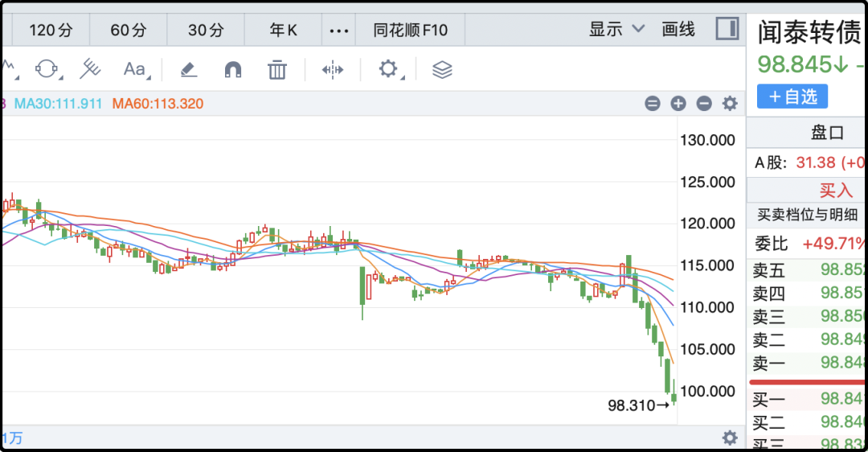Screen dimensions: 868x452
Task: Click the 买入 buy button
Action: tap(836, 191)
